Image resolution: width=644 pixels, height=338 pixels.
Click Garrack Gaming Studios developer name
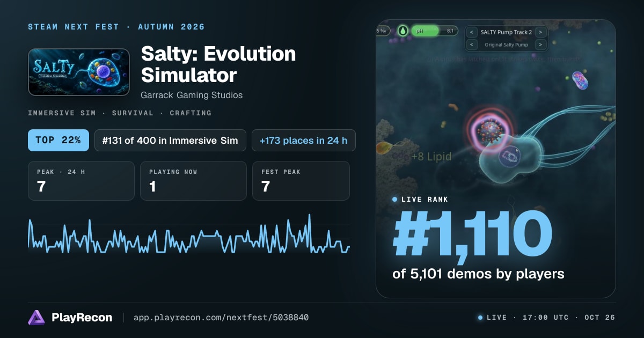[x=192, y=95]
